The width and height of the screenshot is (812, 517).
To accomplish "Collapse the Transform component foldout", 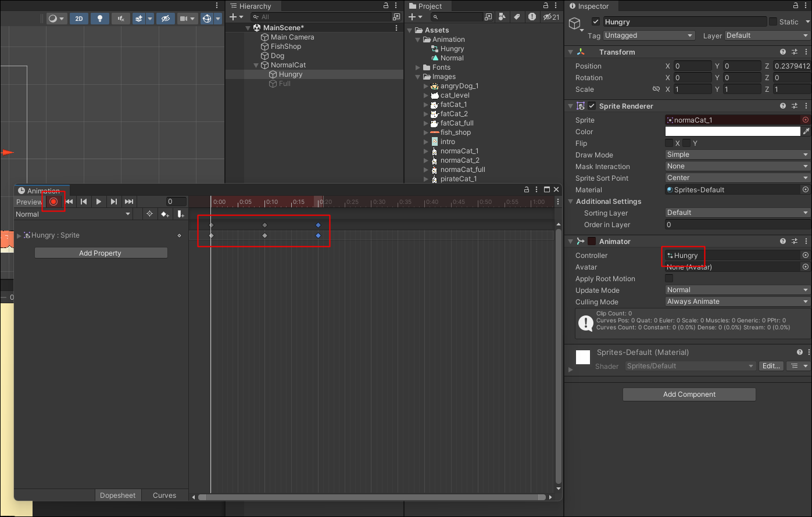I will pyautogui.click(x=570, y=52).
